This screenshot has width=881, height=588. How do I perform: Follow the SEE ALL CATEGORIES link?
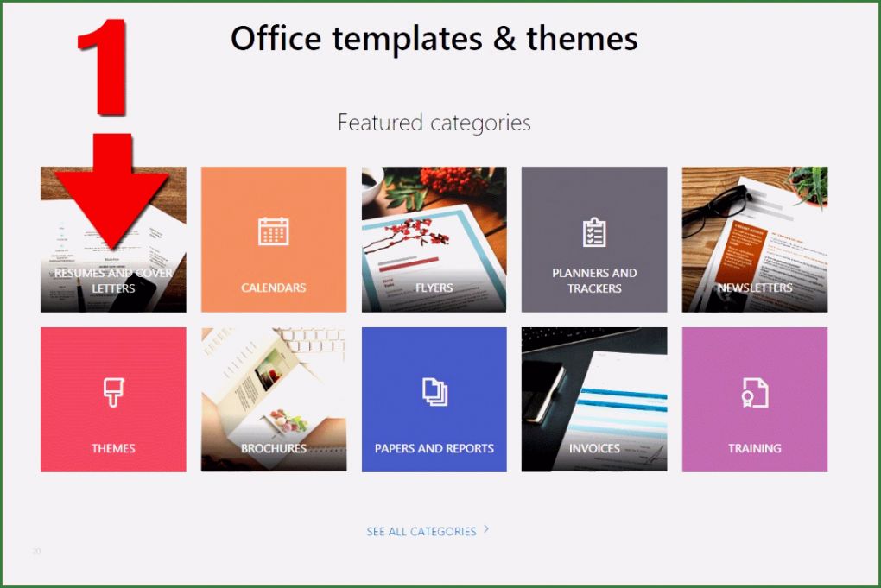tap(421, 532)
